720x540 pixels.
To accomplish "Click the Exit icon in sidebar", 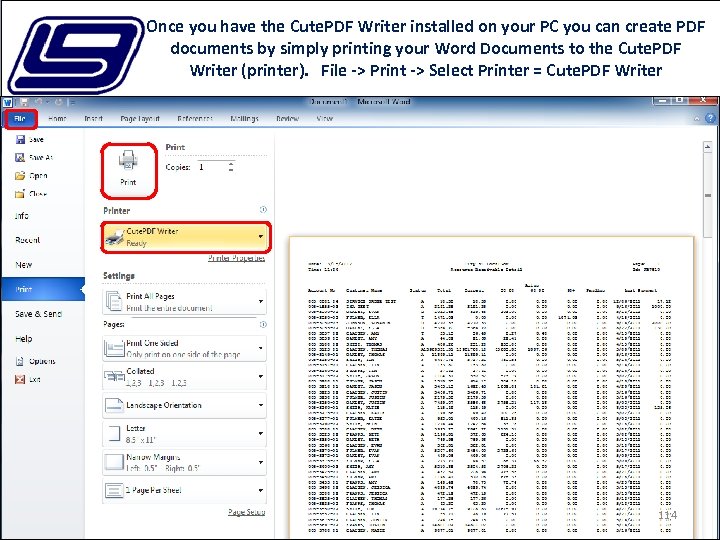I will pyautogui.click(x=20, y=379).
